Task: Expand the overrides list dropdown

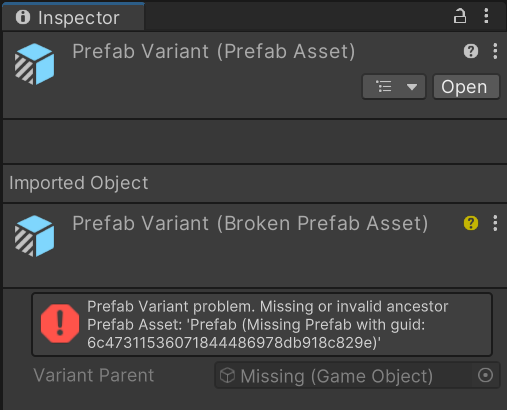Action: click(x=394, y=87)
